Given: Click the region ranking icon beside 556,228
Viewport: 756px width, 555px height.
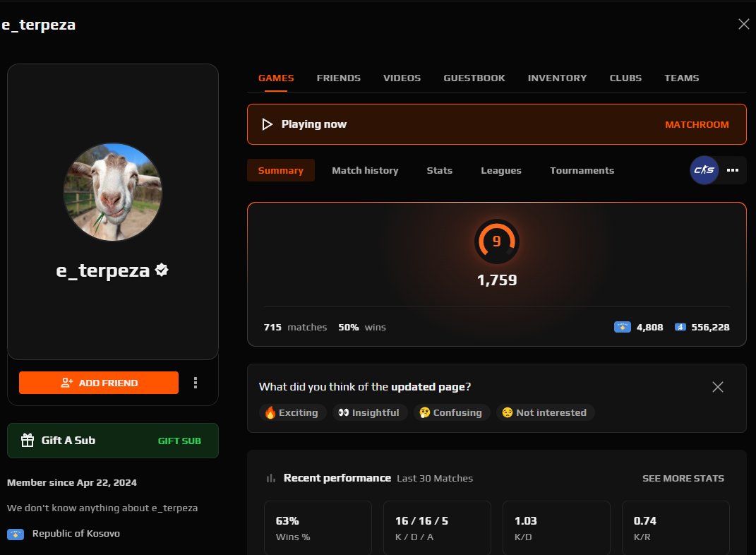Looking at the screenshot, I should click(x=680, y=327).
